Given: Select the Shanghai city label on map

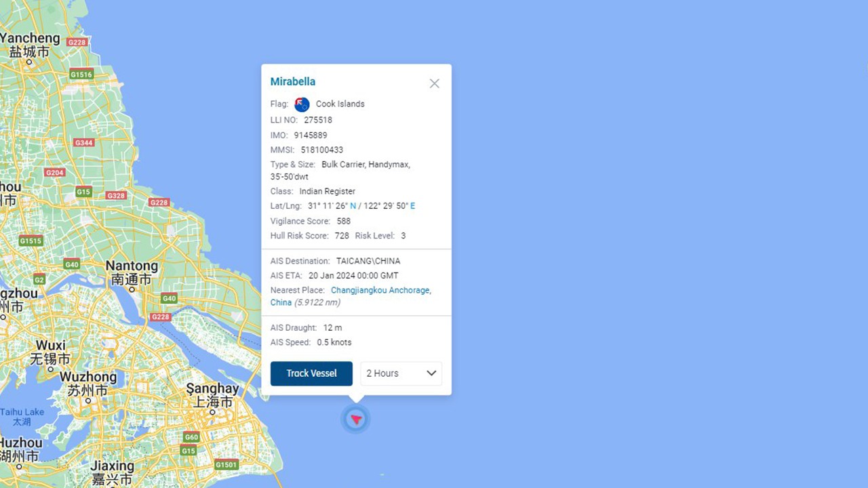Looking at the screenshot, I should (212, 389).
